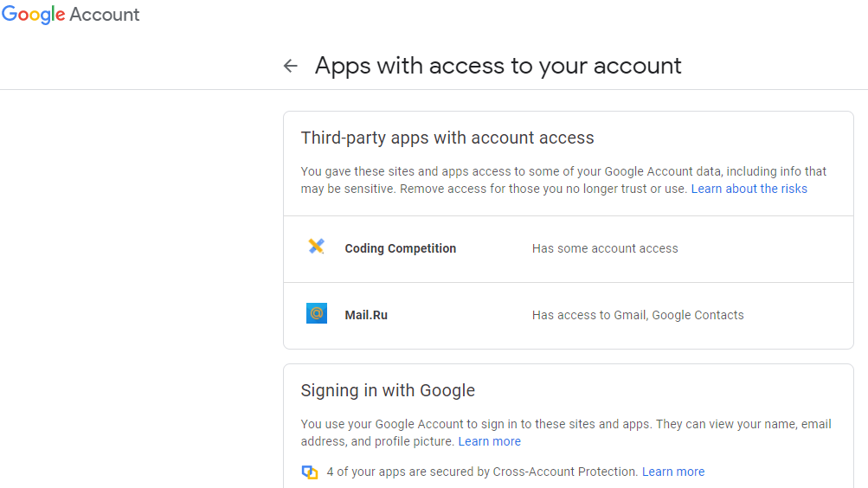868x488 pixels.
Task: Expand details on 'Has some account access'
Action: coord(605,248)
